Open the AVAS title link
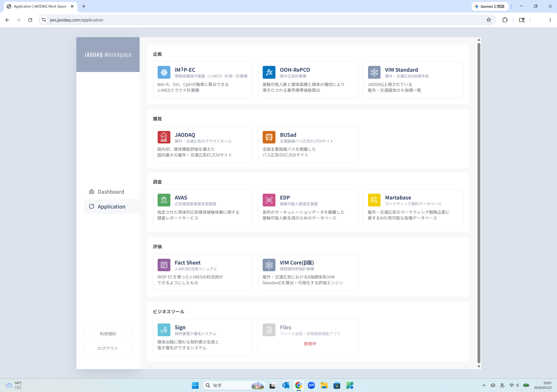The image size is (557, 392). click(x=181, y=197)
